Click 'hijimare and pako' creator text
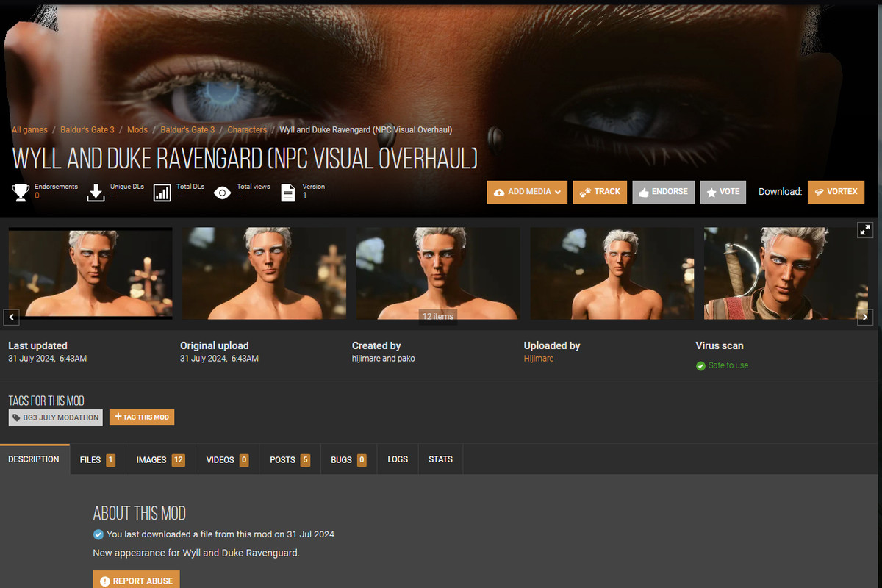The width and height of the screenshot is (882, 588). pos(384,359)
